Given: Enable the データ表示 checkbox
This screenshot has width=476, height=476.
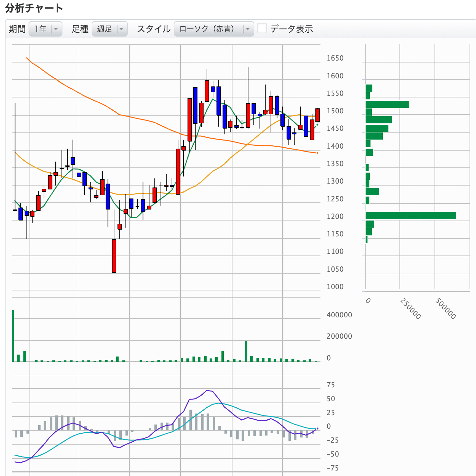Looking at the screenshot, I should coord(262,28).
